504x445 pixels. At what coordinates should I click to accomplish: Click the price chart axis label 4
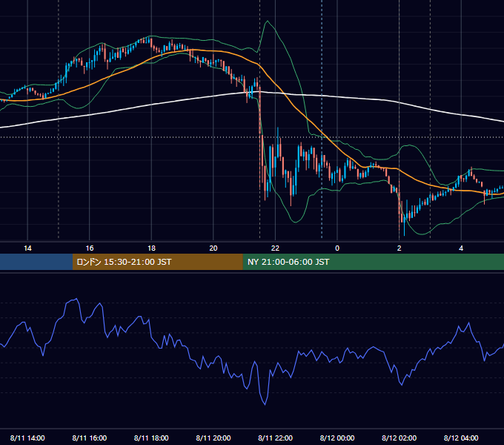(x=461, y=248)
